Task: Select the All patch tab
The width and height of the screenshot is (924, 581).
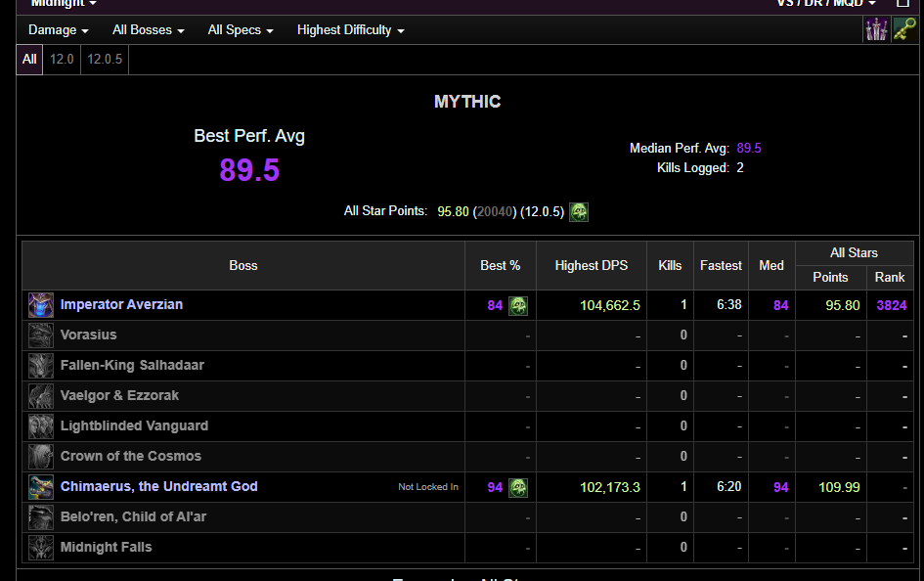Action: point(29,60)
